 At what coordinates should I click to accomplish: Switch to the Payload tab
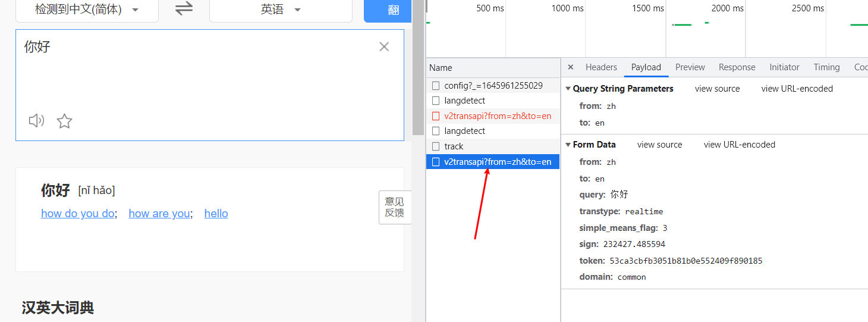[x=646, y=67]
